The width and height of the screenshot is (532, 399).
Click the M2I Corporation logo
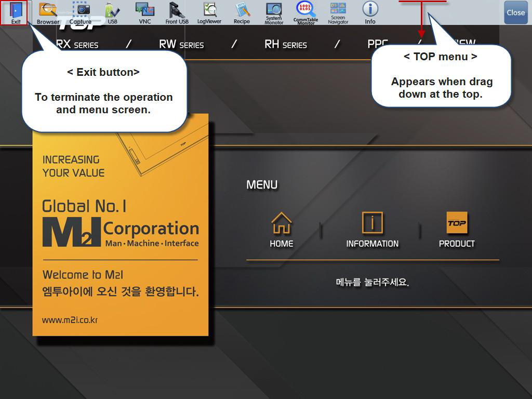121,232
